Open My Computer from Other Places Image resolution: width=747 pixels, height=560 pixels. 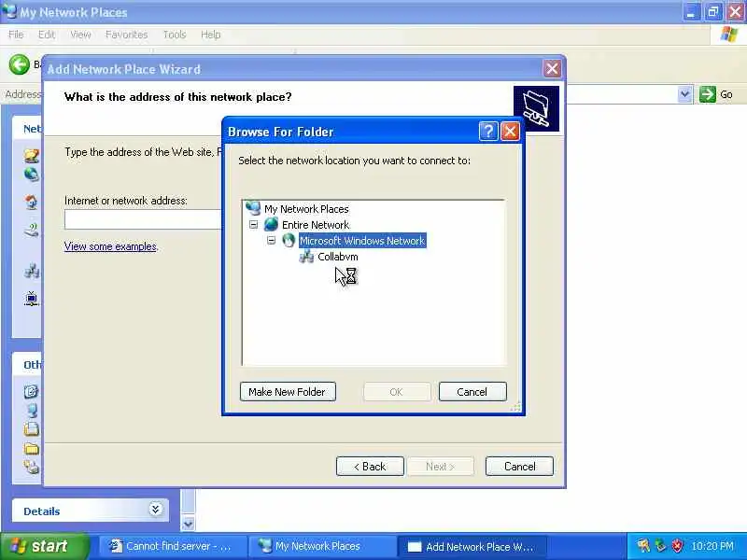click(x=32, y=410)
